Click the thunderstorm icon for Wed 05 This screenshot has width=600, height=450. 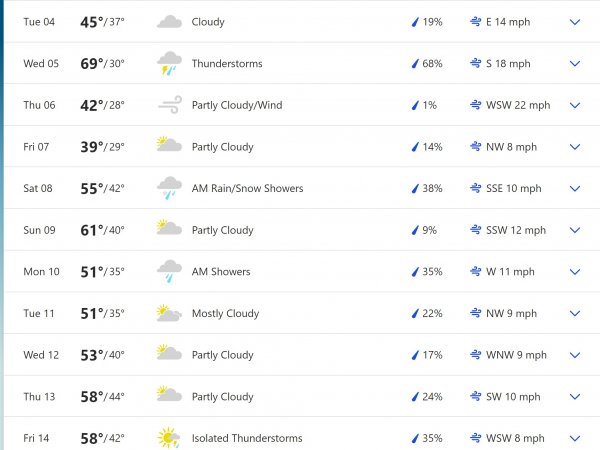click(169, 64)
